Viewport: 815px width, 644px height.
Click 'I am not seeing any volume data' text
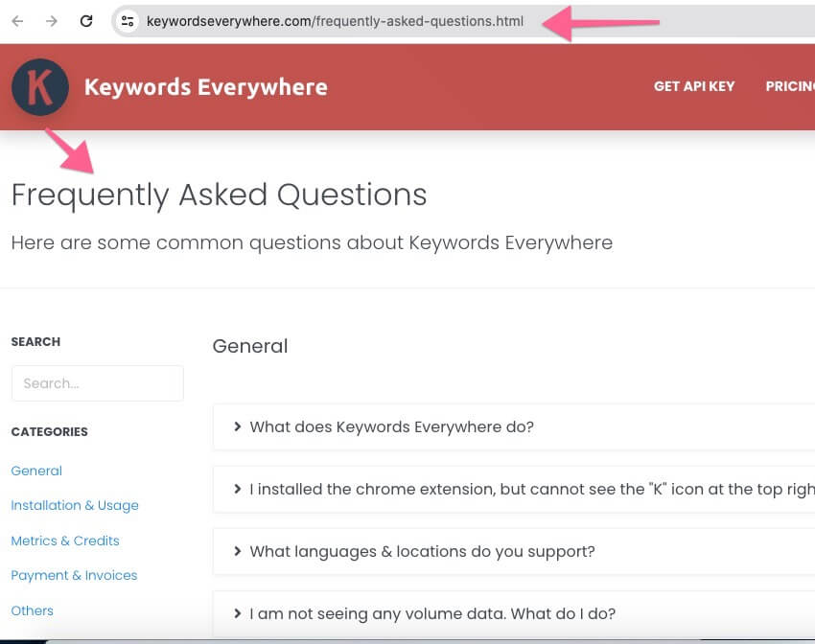[432, 614]
